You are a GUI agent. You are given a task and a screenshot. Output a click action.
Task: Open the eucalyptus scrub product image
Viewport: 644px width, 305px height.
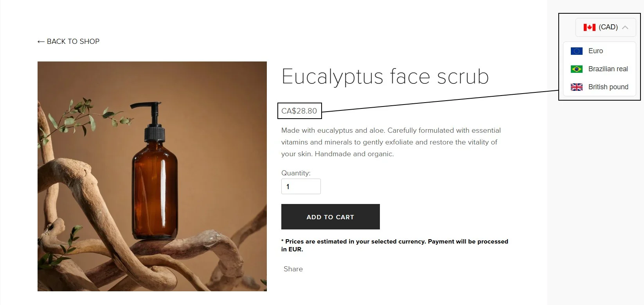pos(152,176)
